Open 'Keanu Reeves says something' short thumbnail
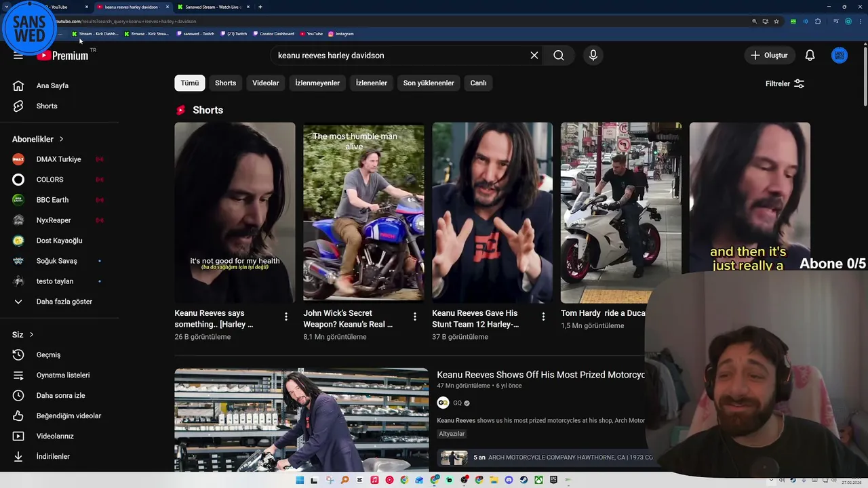 235,212
